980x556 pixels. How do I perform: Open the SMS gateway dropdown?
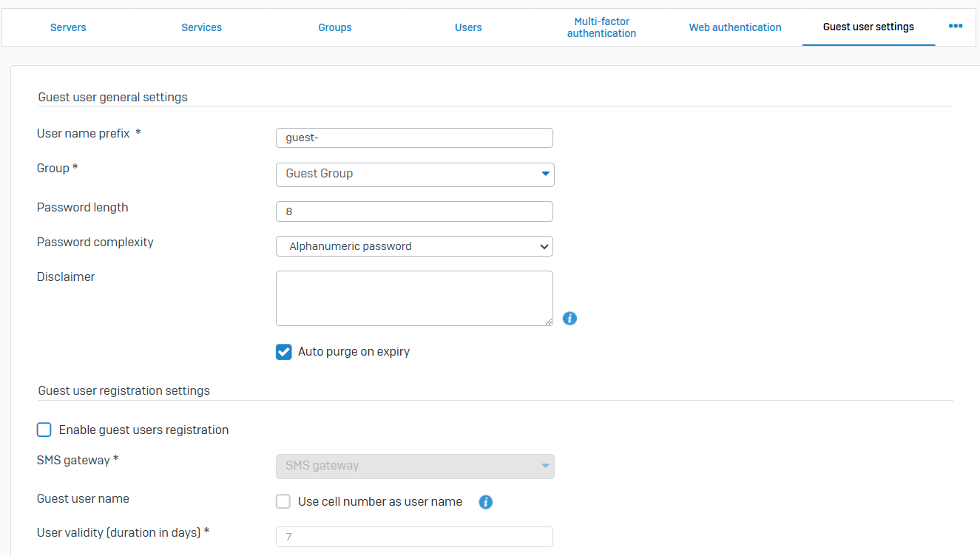414,467
